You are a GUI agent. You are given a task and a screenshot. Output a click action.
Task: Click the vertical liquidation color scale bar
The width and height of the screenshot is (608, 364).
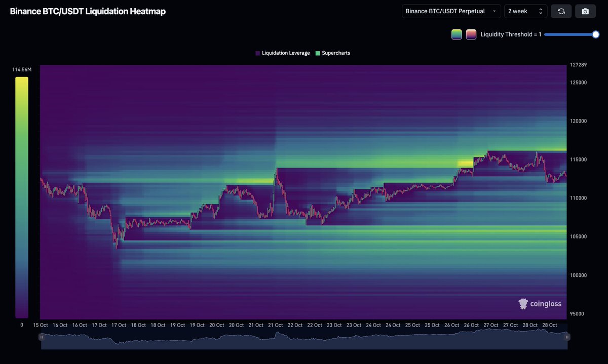22,197
